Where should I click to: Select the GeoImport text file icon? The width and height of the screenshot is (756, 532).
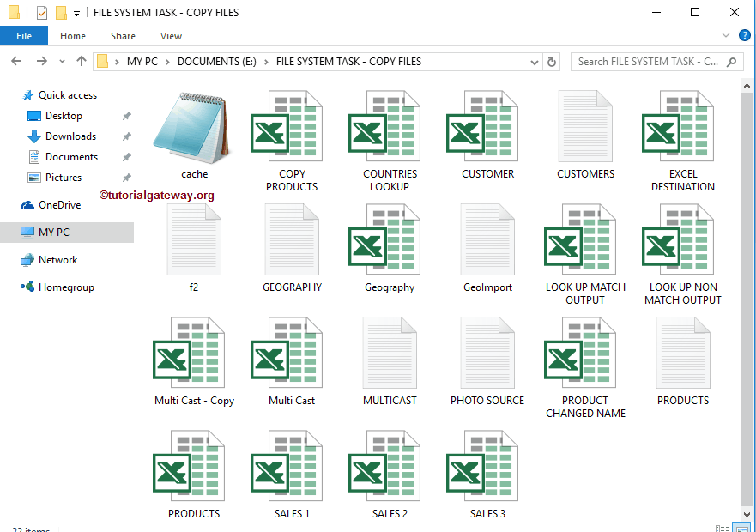pyautogui.click(x=487, y=239)
